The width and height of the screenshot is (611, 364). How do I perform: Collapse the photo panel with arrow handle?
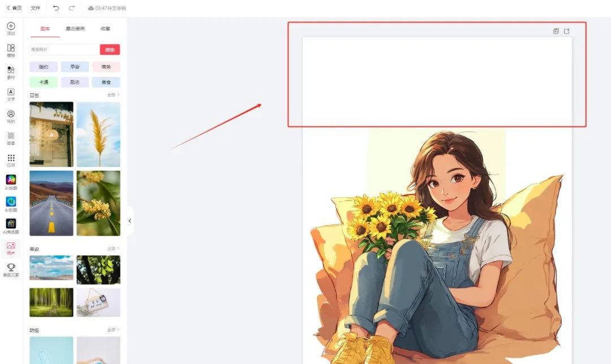tap(130, 221)
